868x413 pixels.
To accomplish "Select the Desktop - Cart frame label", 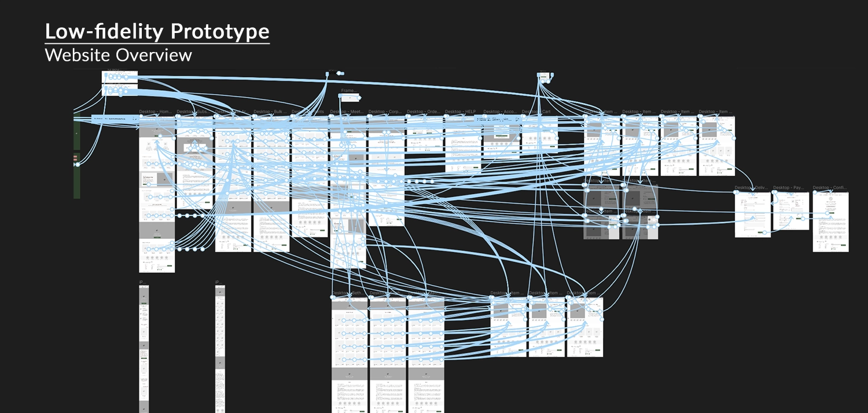I will (536, 112).
